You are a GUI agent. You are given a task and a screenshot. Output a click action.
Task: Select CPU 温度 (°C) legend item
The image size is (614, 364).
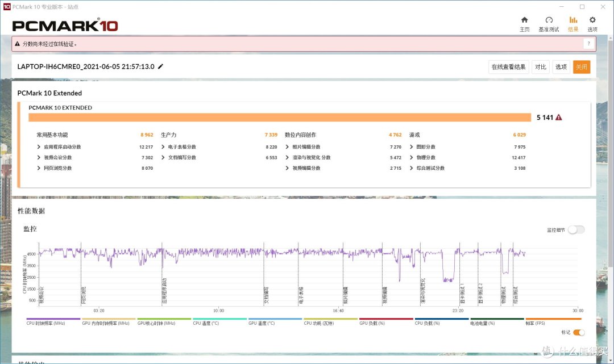(219, 321)
